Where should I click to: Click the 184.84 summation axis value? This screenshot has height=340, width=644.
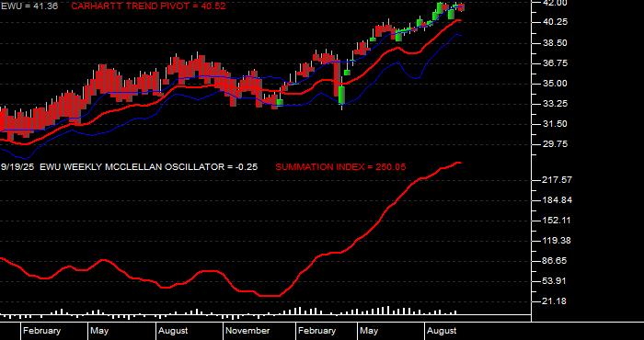558,200
